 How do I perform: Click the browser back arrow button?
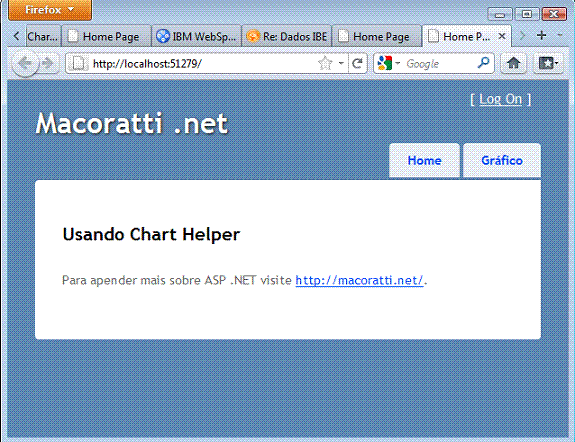point(25,64)
